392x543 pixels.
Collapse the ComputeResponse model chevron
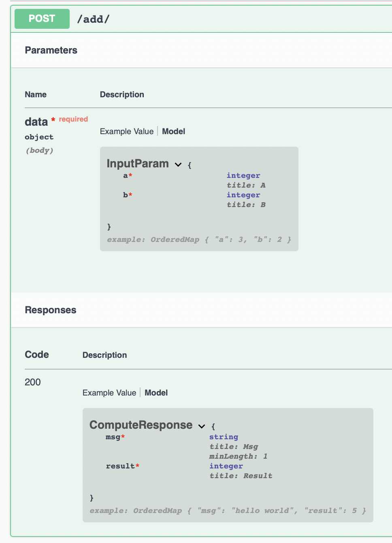tap(202, 426)
